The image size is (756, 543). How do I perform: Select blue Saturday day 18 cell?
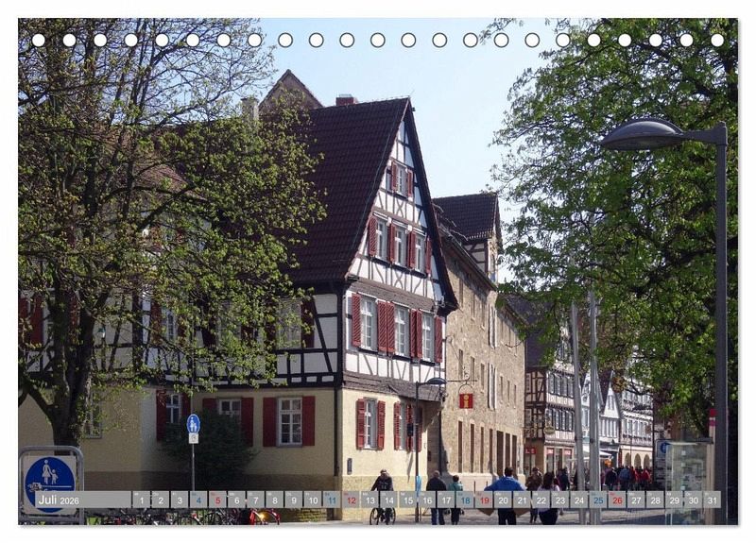tap(465, 500)
